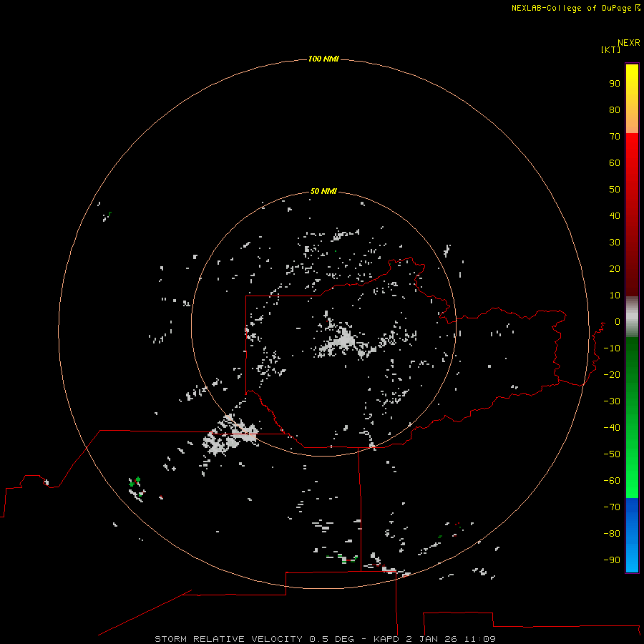Click the 60 value on the velocity scale
Image resolution: width=644 pixels, height=644 pixels.
point(615,162)
